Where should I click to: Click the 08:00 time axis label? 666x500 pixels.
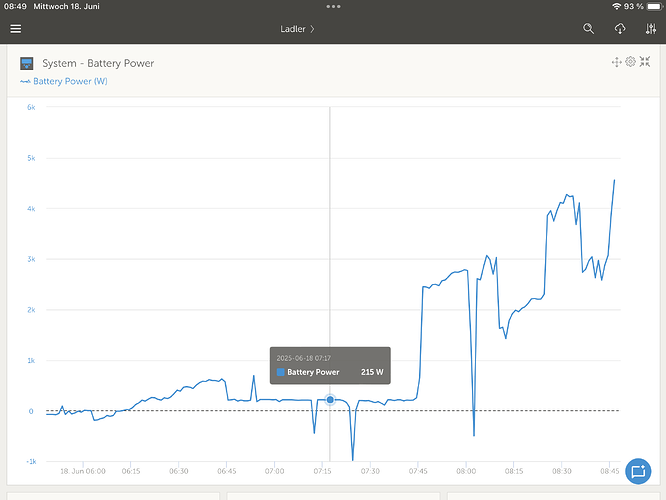(x=466, y=470)
